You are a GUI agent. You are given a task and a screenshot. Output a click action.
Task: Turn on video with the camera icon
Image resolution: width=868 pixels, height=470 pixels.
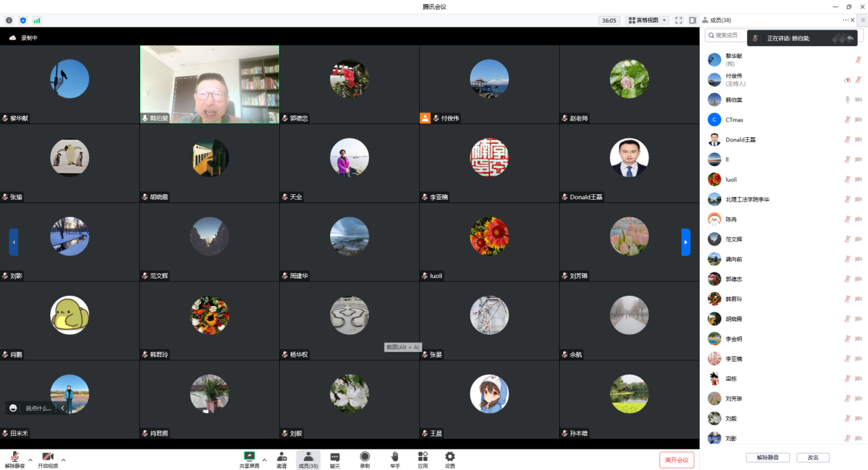point(47,457)
